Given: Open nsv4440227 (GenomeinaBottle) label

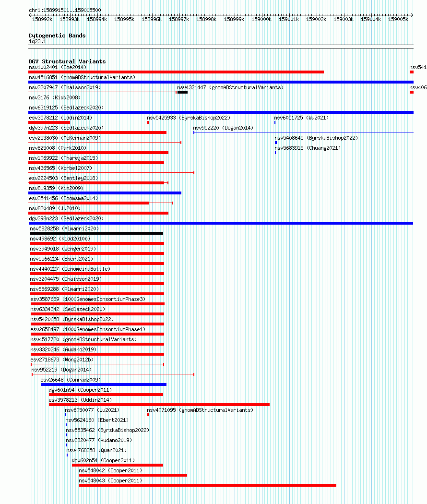Looking at the screenshot, I should coord(70,269).
